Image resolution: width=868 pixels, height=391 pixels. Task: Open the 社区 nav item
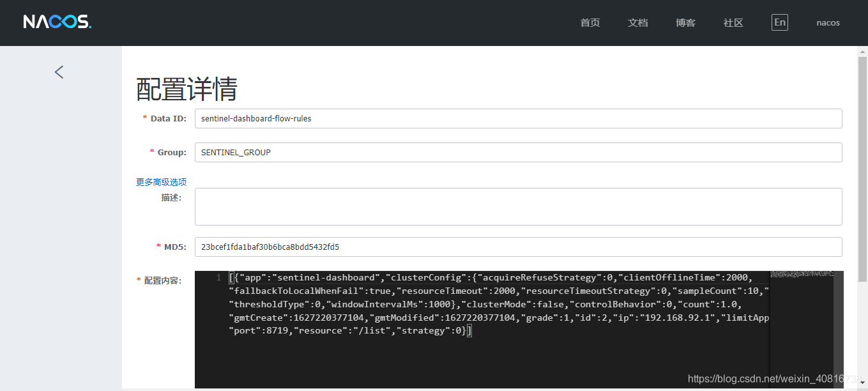(x=733, y=23)
